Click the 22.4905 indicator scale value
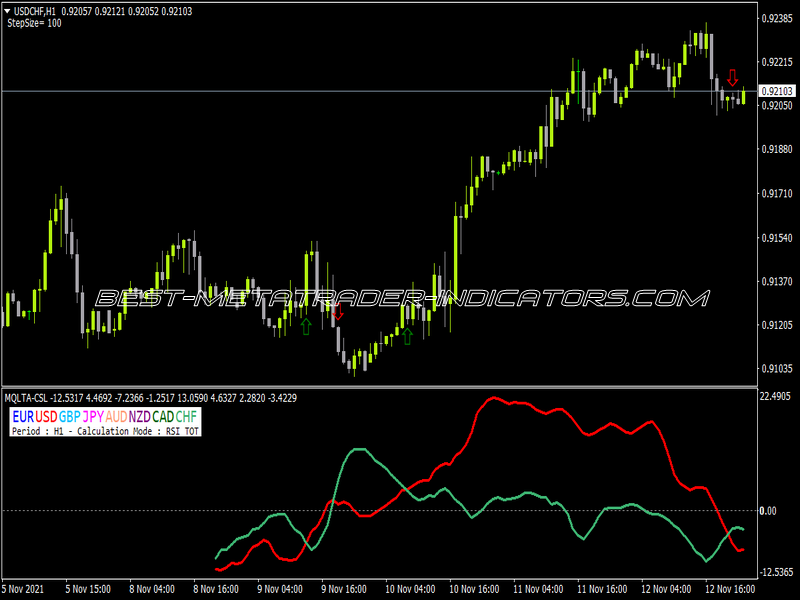This screenshot has height=600, width=800. click(775, 396)
